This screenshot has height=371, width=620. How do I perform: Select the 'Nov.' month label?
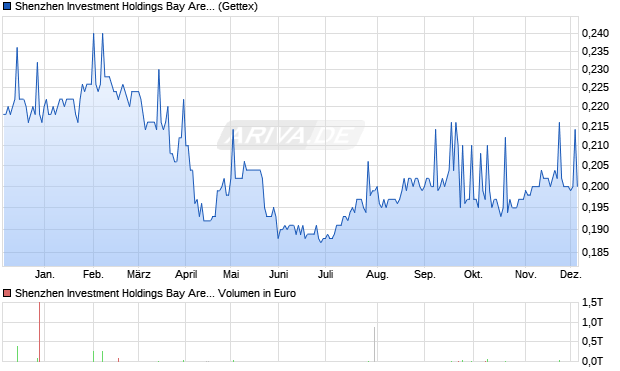[x=525, y=274]
